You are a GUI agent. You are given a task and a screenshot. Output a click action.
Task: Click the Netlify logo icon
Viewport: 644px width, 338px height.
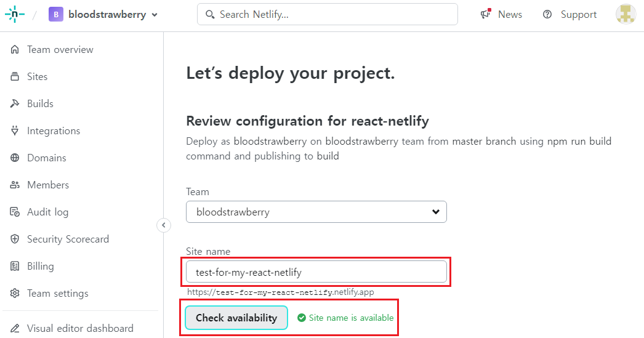(14, 14)
